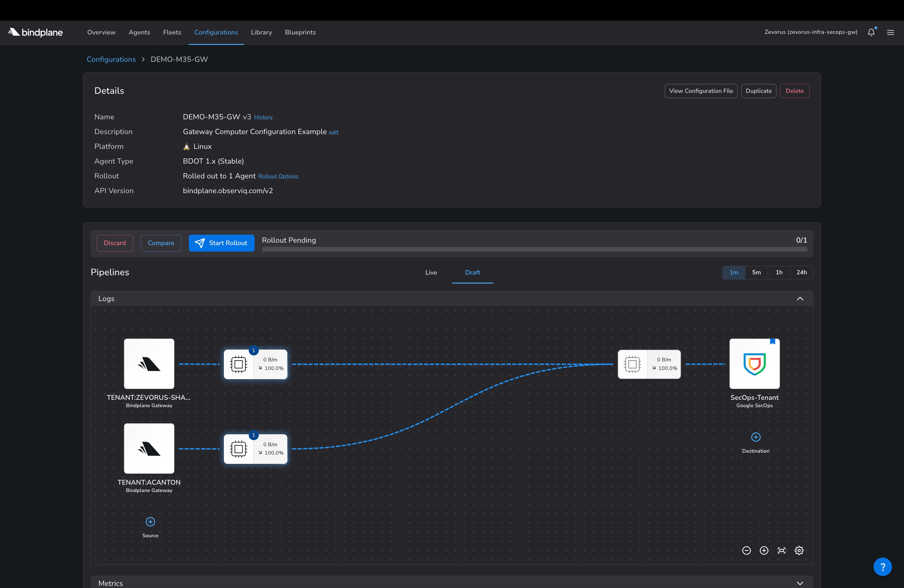Zoom in the pipeline canvas
904x588 pixels.
[x=764, y=550]
